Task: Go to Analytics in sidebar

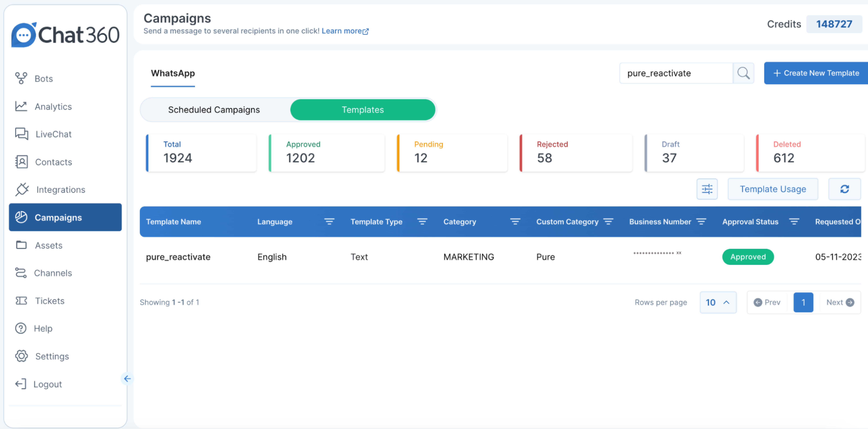Action: coord(53,107)
